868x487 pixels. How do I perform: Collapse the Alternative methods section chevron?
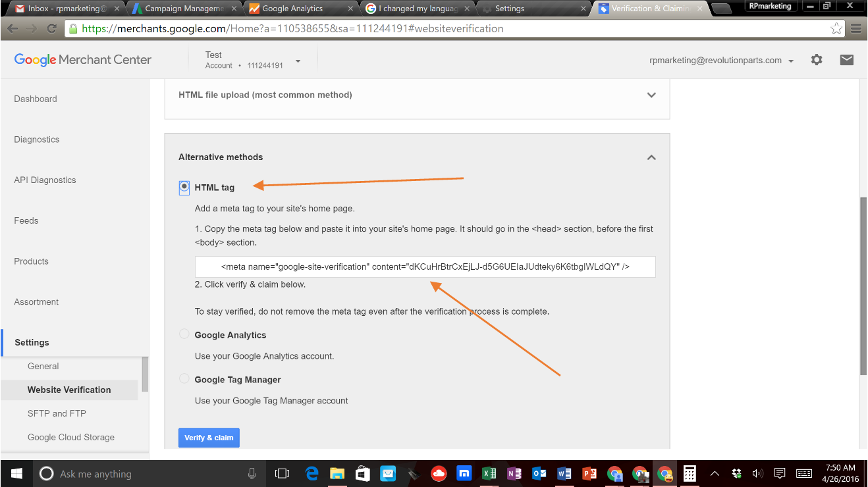coord(651,157)
